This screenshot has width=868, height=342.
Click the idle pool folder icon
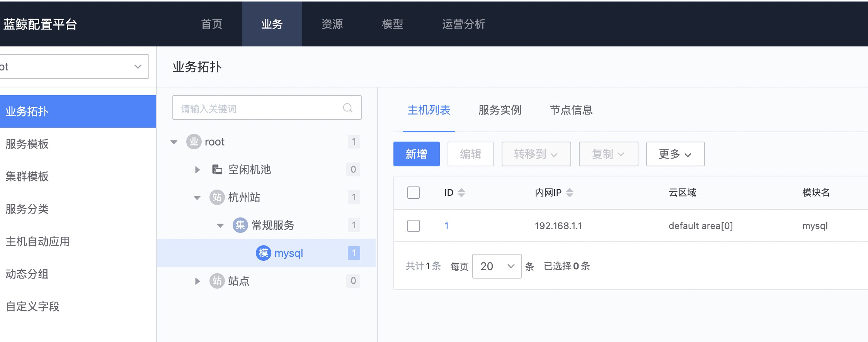tap(217, 169)
